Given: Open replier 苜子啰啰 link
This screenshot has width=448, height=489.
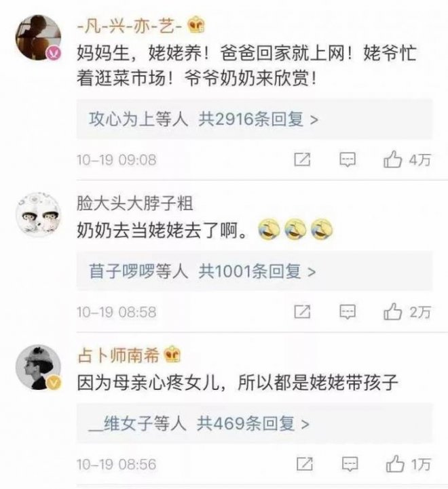Looking at the screenshot, I should 122,271.
